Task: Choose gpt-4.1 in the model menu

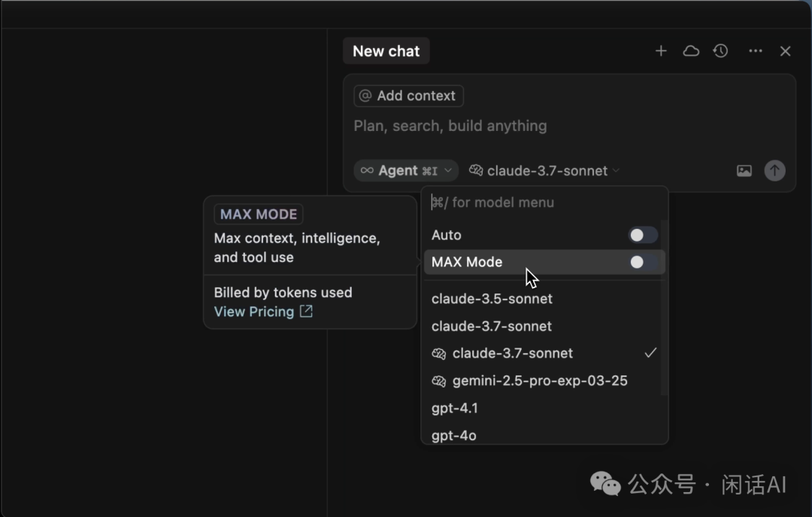Action: [x=455, y=408]
